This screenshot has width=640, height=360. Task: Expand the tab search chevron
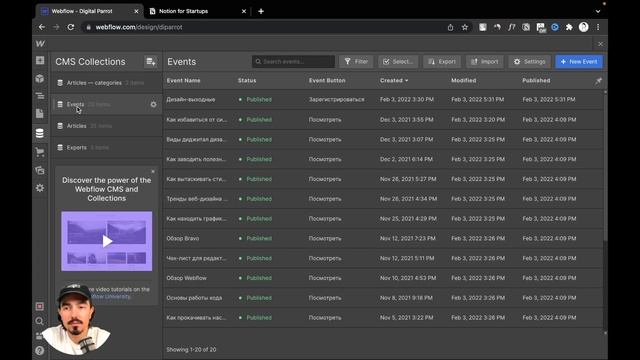point(598,11)
